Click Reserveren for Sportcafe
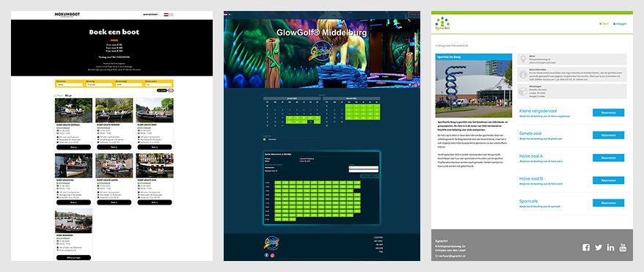 pos(608,202)
